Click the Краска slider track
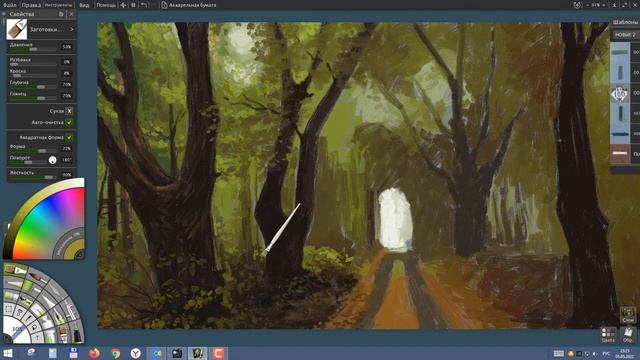Image resolution: width=640 pixels, height=360 pixels. 33,76
